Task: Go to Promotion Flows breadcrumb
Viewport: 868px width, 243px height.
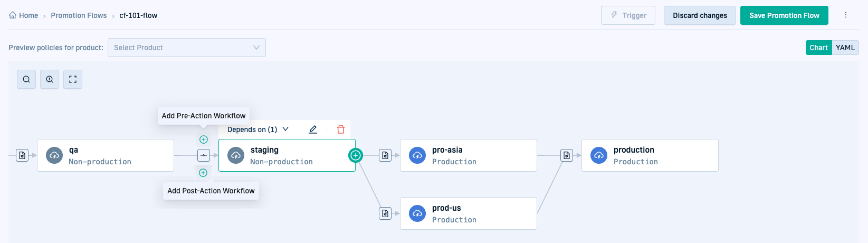Action: click(79, 15)
